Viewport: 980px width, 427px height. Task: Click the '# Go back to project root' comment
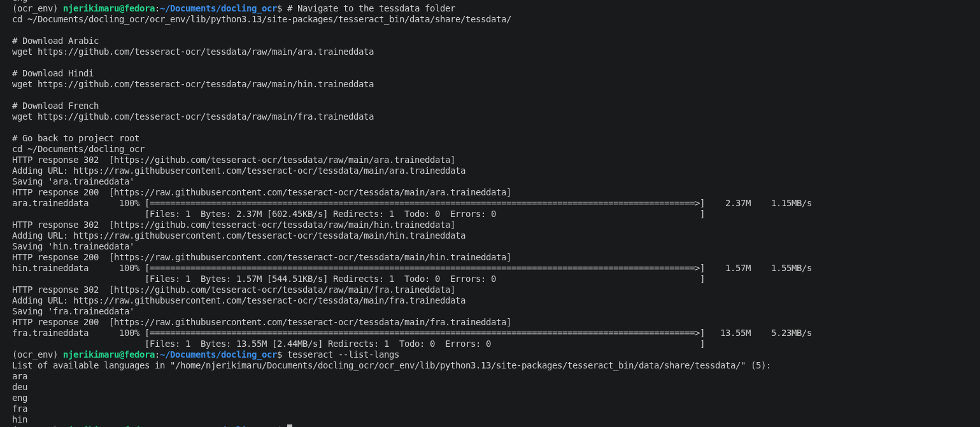point(76,138)
